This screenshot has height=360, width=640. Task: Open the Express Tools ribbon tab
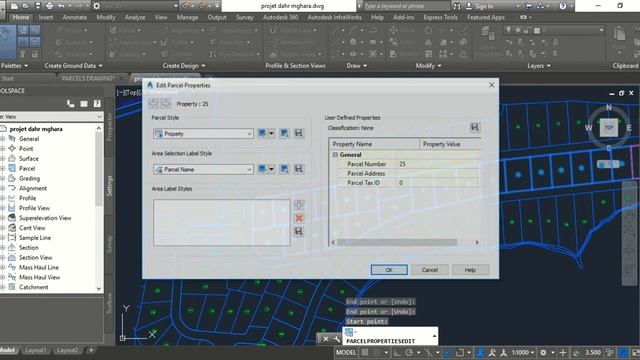pos(440,18)
